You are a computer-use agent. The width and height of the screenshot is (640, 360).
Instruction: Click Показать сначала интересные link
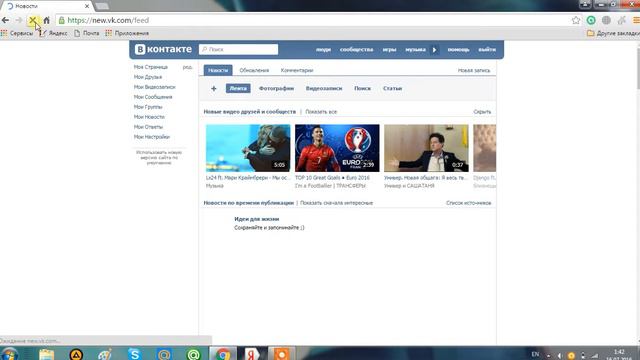tap(336, 203)
